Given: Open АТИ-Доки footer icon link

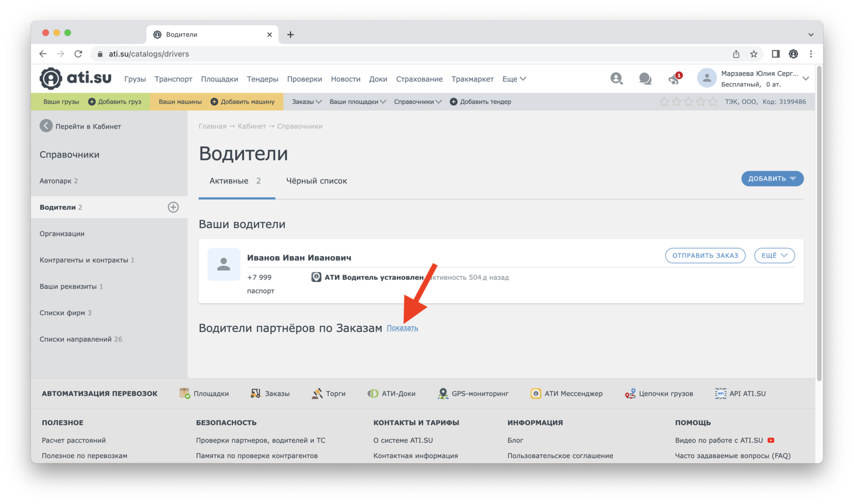Looking at the screenshot, I should click(x=391, y=393).
